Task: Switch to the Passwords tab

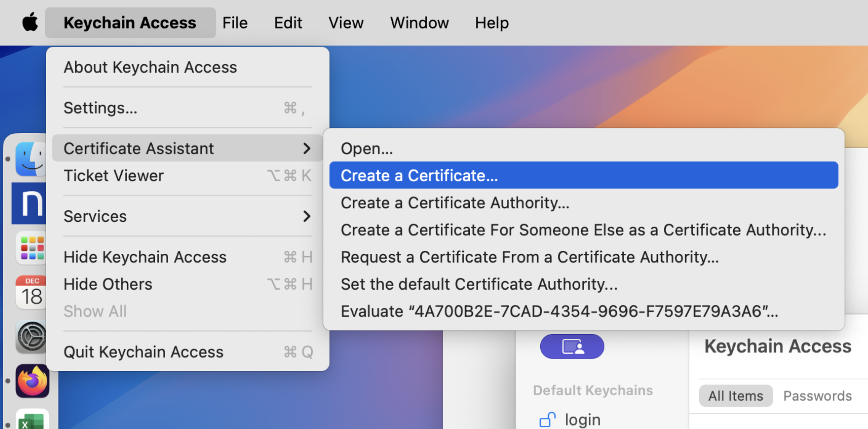Action: (x=817, y=396)
